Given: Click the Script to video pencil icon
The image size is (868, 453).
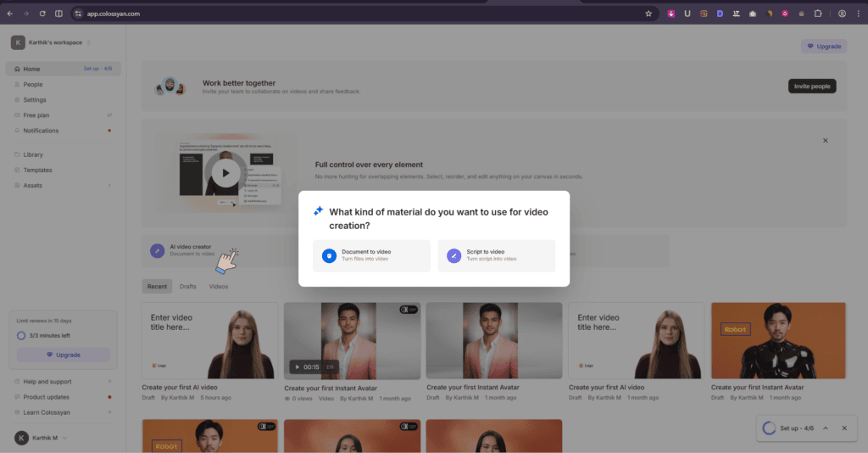Looking at the screenshot, I should coord(454,256).
